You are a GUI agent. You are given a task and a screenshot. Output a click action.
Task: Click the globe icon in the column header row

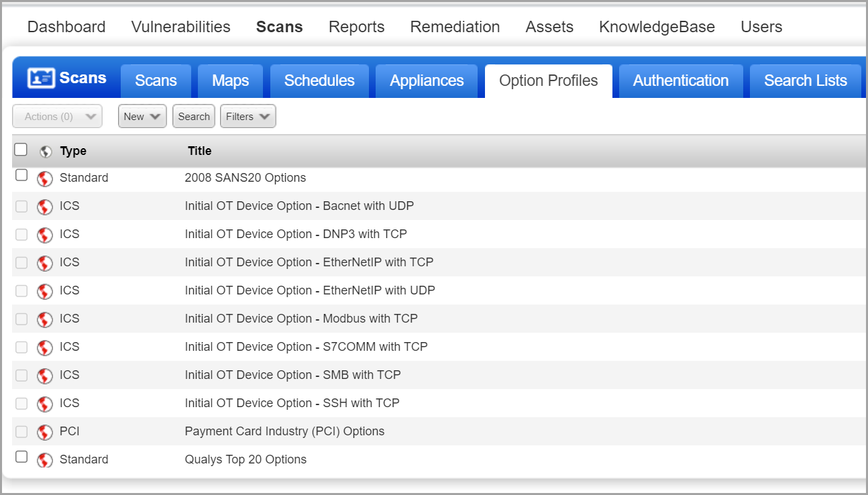tap(45, 151)
